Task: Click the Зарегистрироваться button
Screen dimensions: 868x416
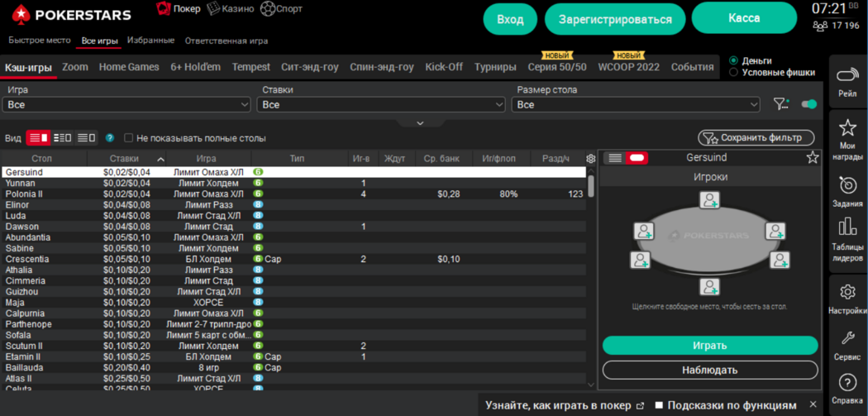Action: click(x=615, y=19)
